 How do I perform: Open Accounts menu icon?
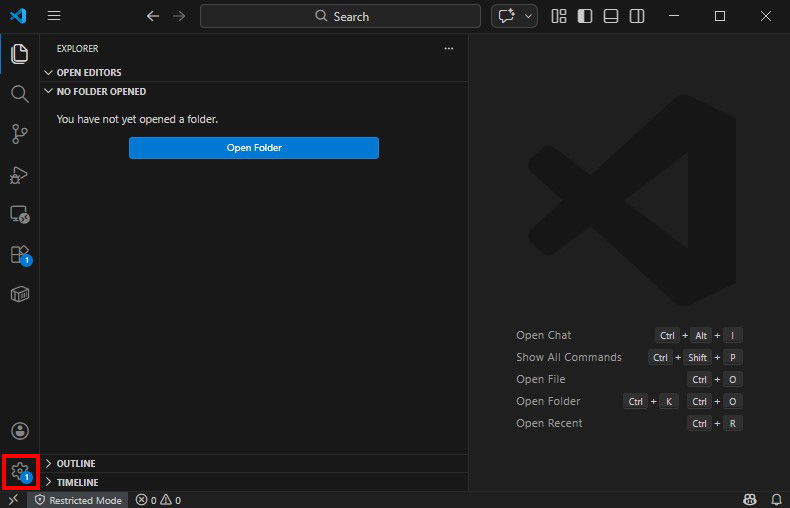(x=20, y=431)
